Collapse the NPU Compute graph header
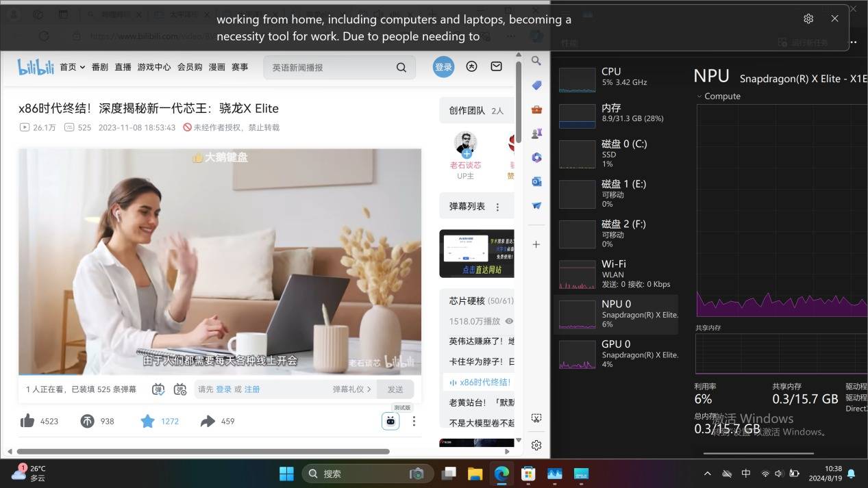The width and height of the screenshot is (868, 488). click(699, 97)
